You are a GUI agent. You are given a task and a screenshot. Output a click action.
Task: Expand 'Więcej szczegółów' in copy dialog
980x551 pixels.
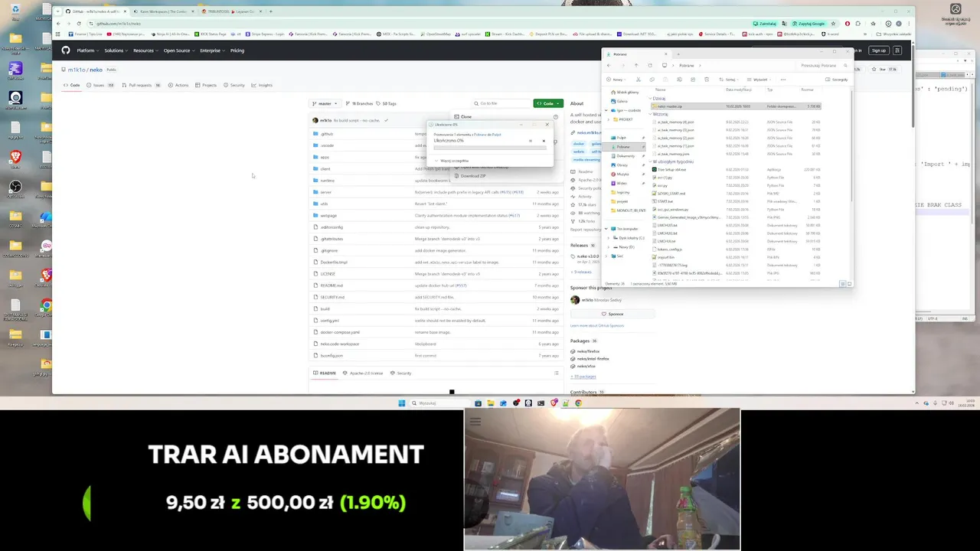452,161
